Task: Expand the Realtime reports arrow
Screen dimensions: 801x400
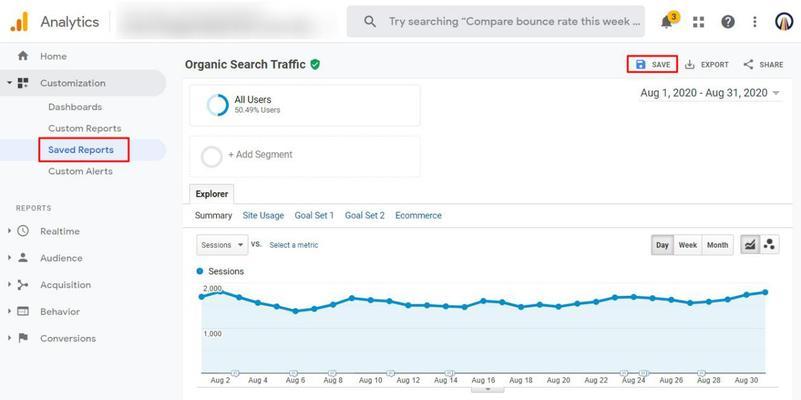Action: [x=9, y=231]
